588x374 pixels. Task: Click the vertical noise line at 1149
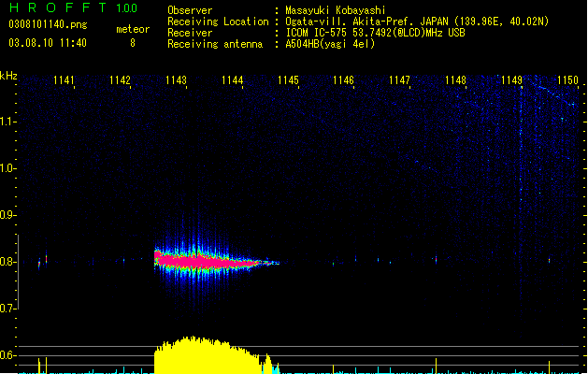[521, 207]
